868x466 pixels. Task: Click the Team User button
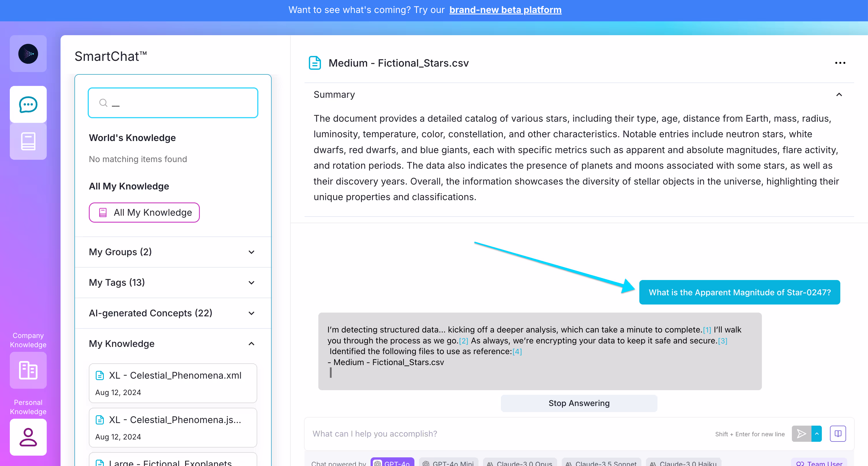pos(819,462)
